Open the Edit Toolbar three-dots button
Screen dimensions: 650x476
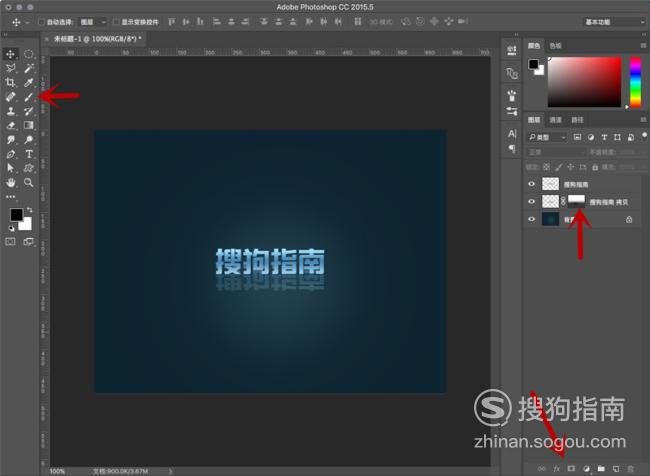tap(10, 197)
